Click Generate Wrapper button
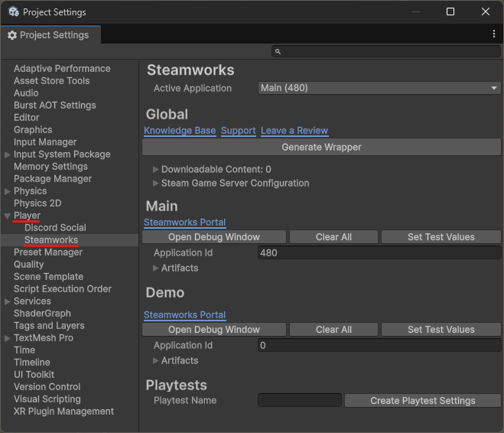Screen dimensions: 504x433 coord(321,147)
